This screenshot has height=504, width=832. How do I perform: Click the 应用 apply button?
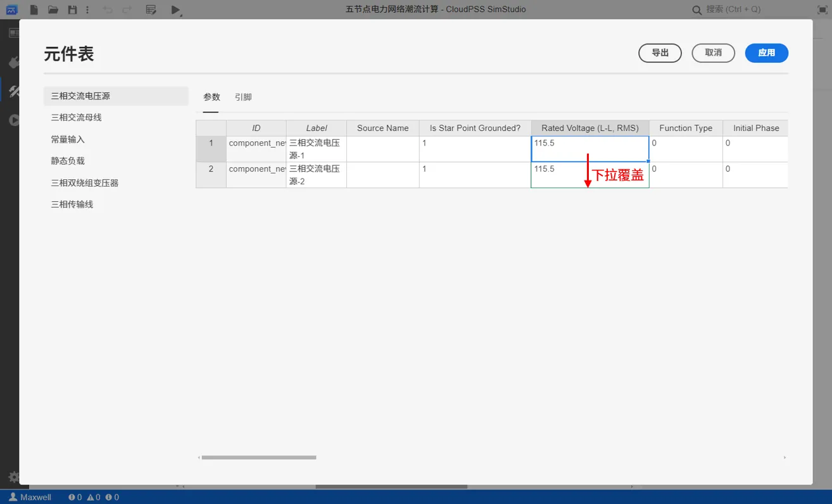coord(766,53)
